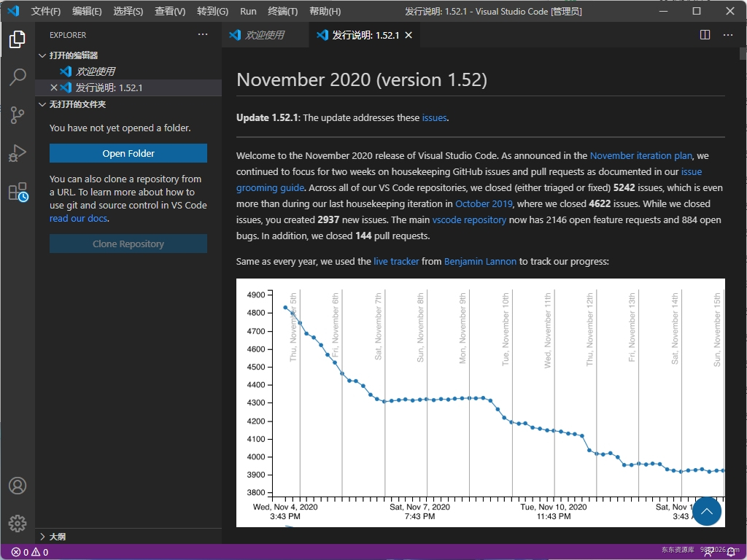Open the November iteration plan link
747x560 pixels.
click(640, 155)
